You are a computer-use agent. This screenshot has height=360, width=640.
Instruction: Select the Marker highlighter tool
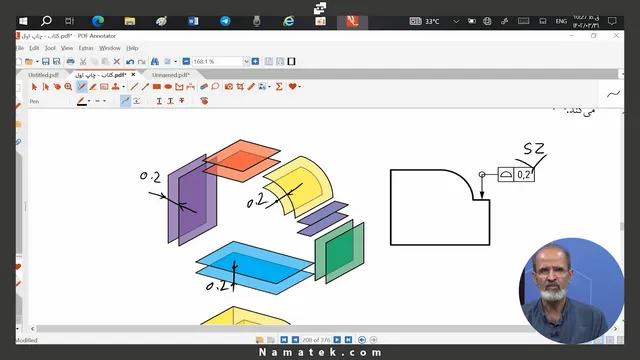point(93,87)
